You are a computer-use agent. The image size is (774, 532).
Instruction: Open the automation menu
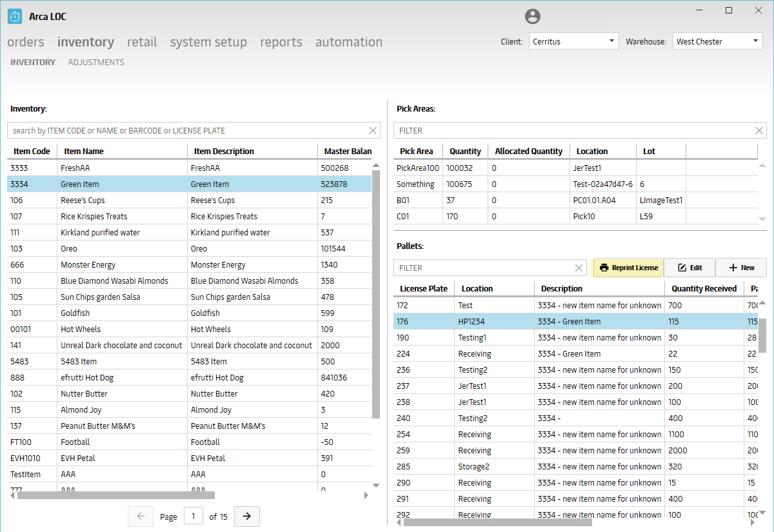(349, 42)
